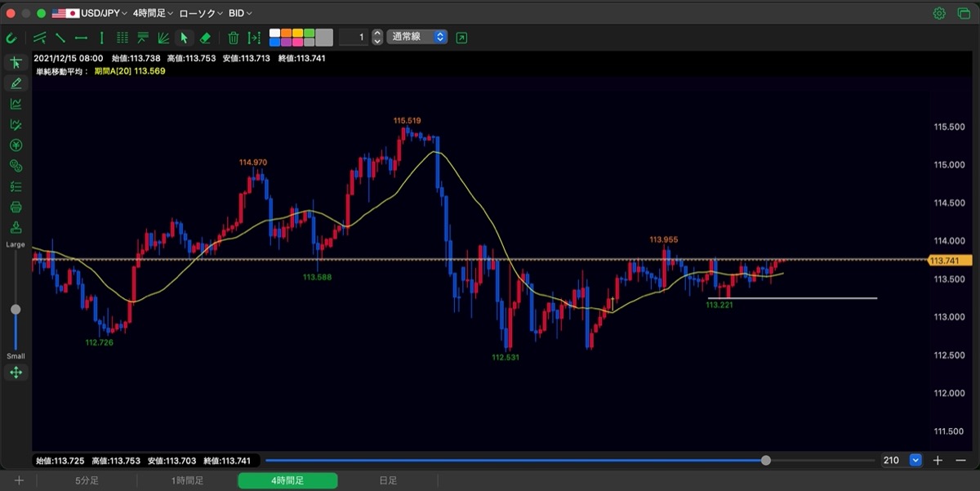Open the 通常線 line style dropdown

pyautogui.click(x=416, y=37)
